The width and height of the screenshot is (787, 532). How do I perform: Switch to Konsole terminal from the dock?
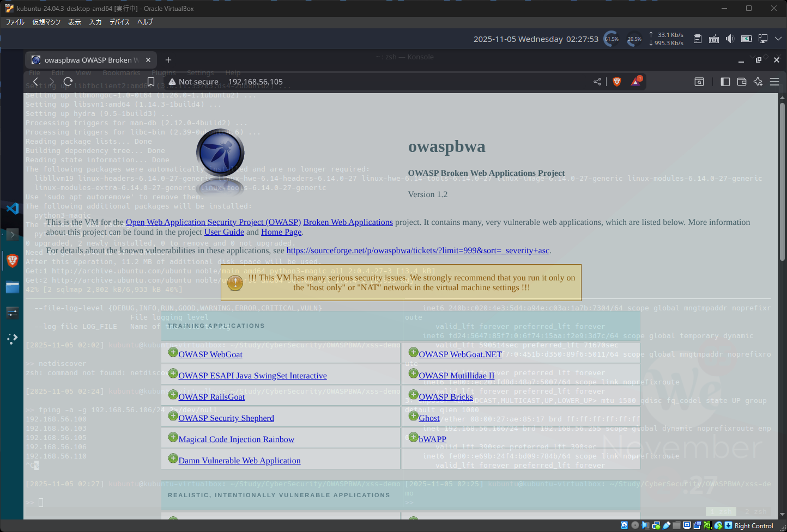coord(12,235)
